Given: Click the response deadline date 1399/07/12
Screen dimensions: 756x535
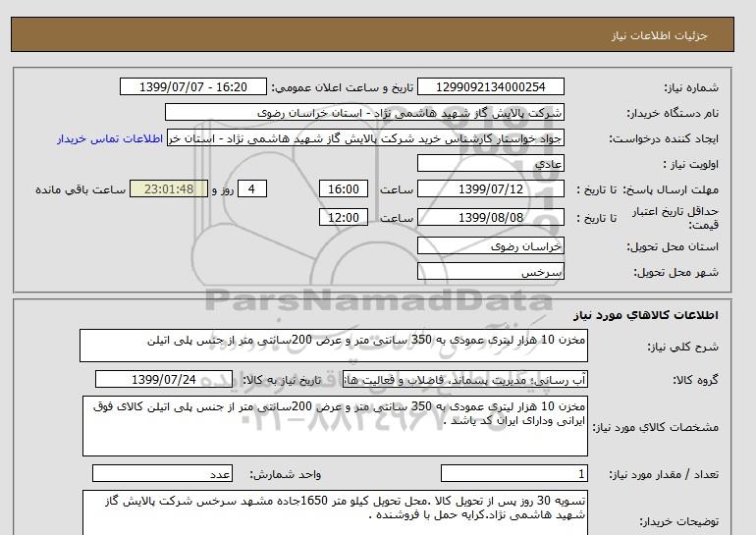Looking at the screenshot, I should coord(491,189).
